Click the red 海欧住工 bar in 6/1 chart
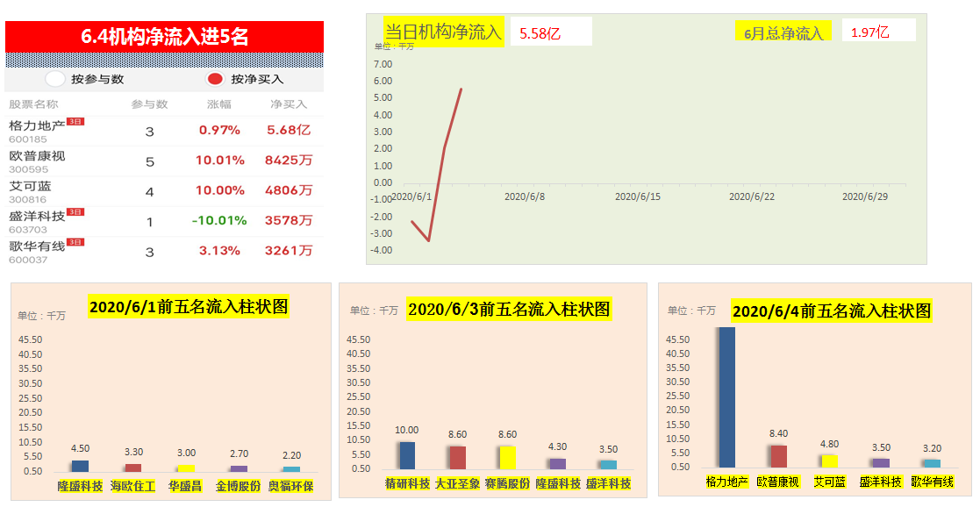 [133, 468]
